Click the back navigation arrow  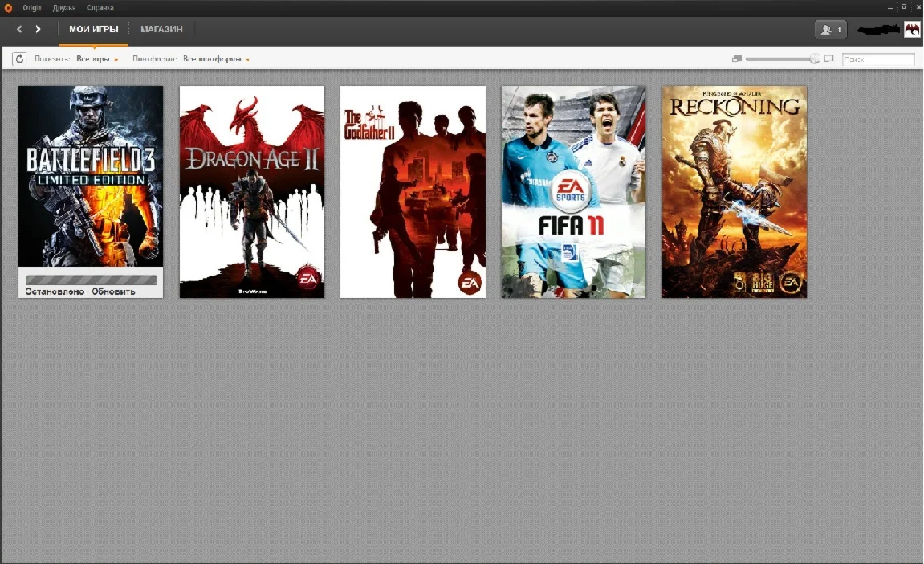click(x=18, y=29)
